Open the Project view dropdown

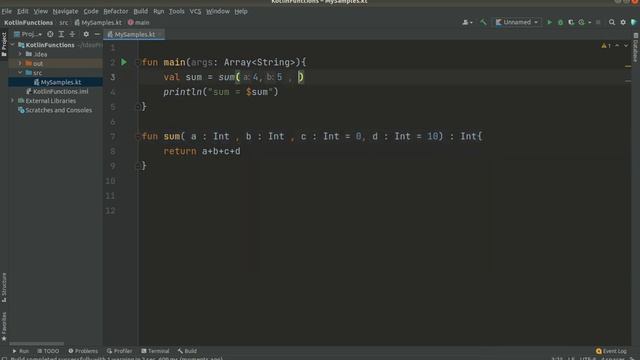click(x=28, y=34)
